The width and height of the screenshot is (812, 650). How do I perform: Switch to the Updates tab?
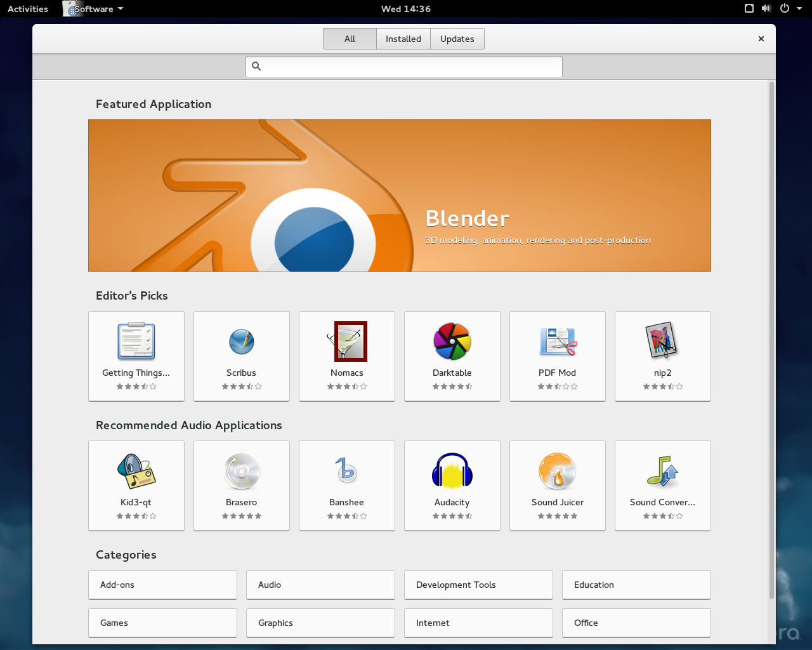pyautogui.click(x=457, y=39)
